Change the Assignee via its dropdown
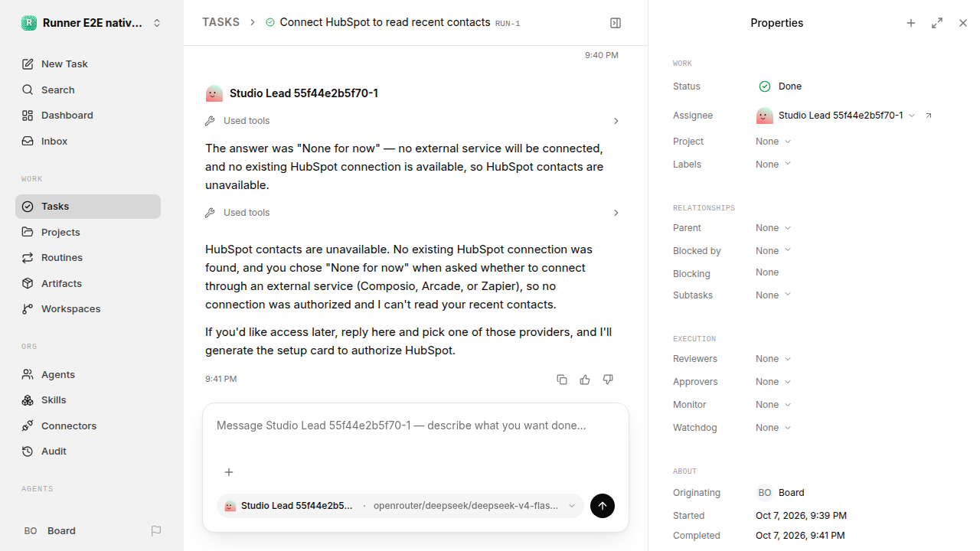Image resolution: width=980 pixels, height=551 pixels. [836, 116]
